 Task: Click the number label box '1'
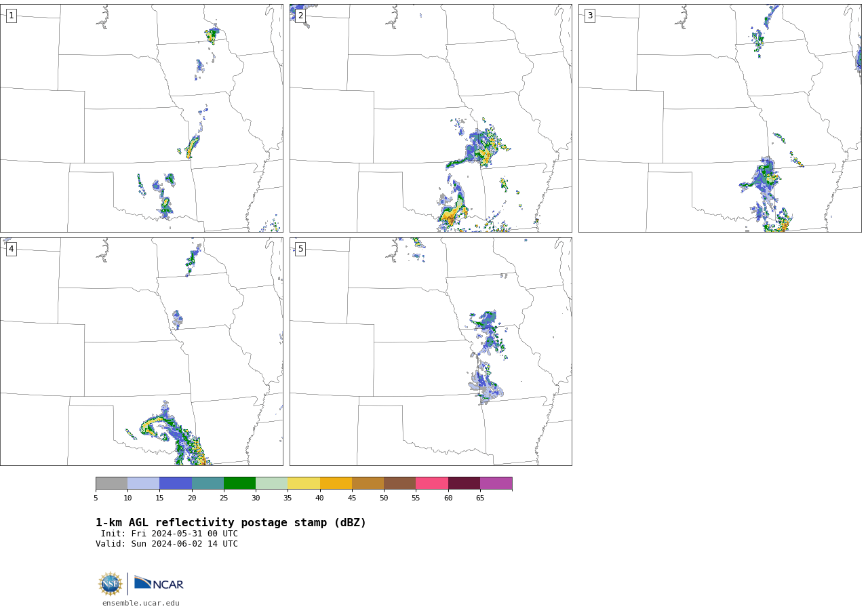pos(11,16)
